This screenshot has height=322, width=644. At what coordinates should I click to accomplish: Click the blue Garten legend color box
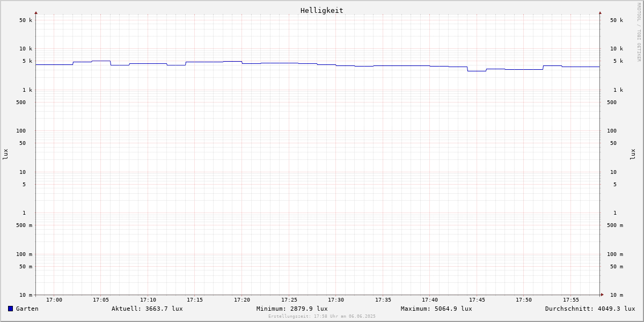coord(10,309)
